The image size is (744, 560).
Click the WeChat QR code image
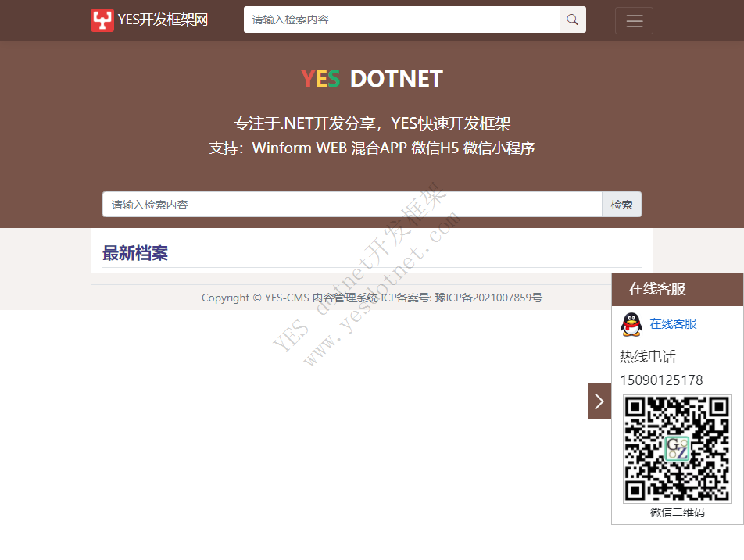(677, 449)
